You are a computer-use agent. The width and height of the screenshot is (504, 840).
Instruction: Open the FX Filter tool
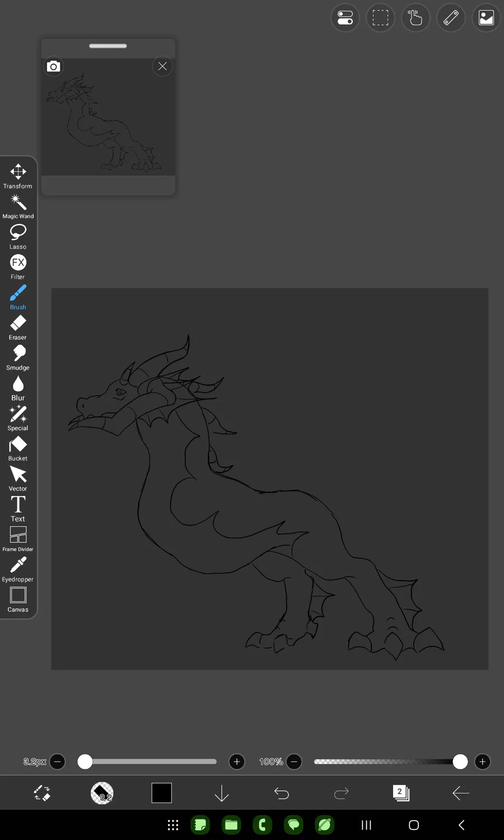[x=18, y=267]
